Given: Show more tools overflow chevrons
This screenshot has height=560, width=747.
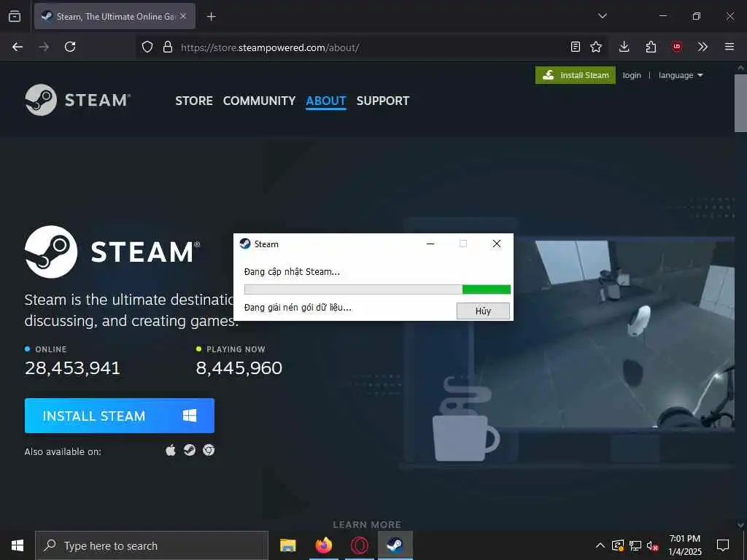Looking at the screenshot, I should coord(703,47).
